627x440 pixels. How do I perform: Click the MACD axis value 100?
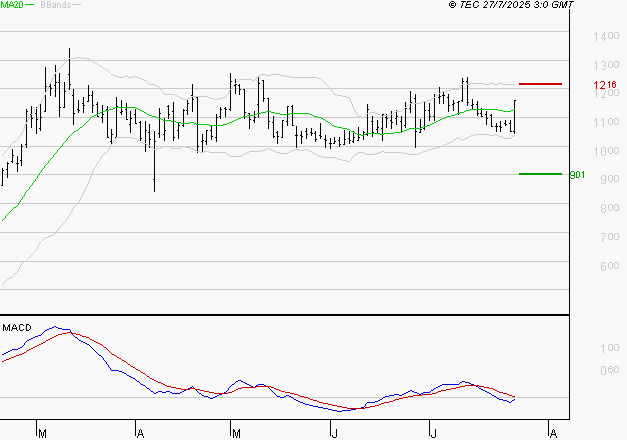(610, 348)
